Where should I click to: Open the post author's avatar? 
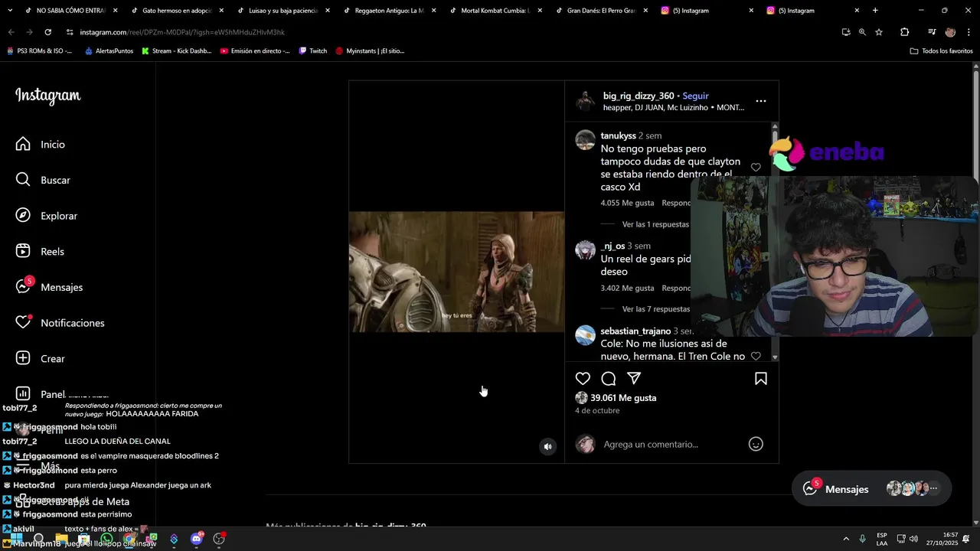(x=585, y=101)
